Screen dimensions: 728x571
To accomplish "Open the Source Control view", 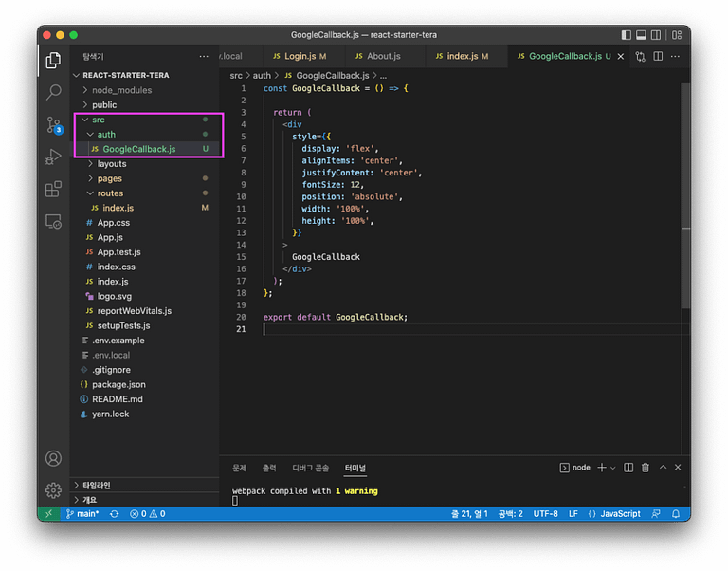I will coord(54,124).
